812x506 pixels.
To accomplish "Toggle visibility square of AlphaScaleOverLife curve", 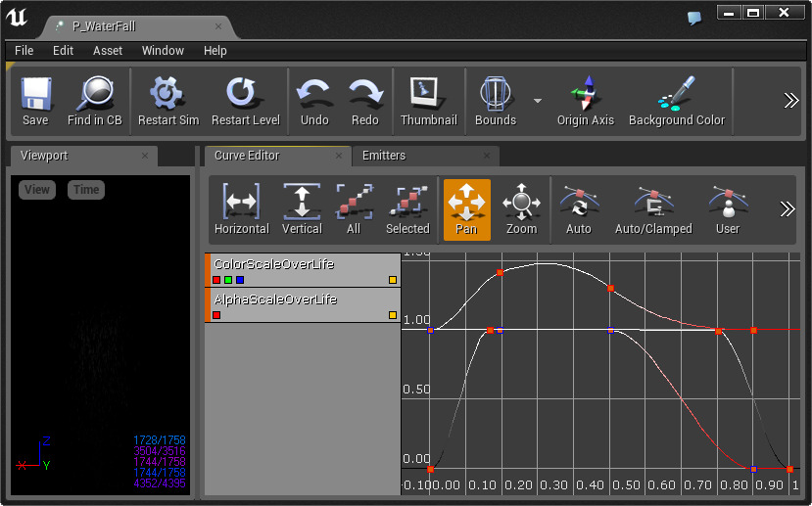I will 393,315.
